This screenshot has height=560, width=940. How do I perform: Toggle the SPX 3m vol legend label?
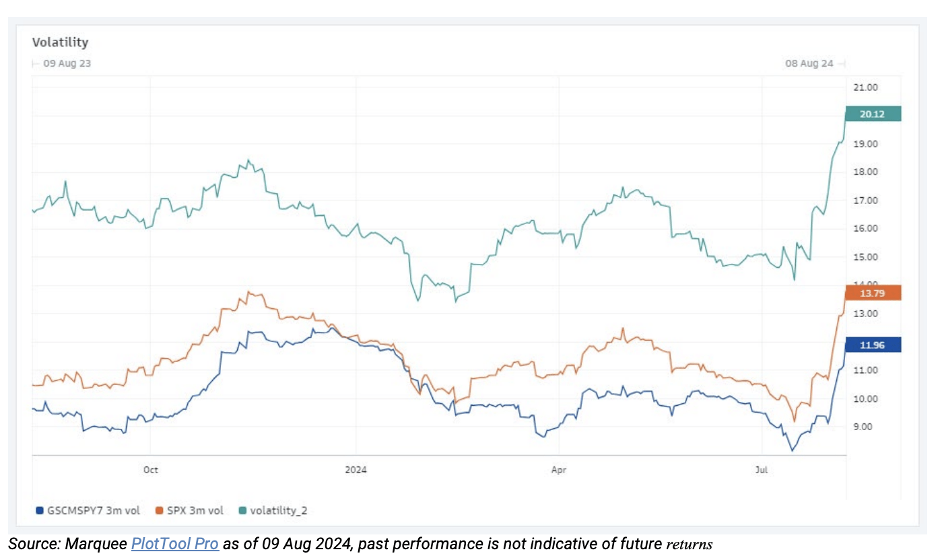195,511
